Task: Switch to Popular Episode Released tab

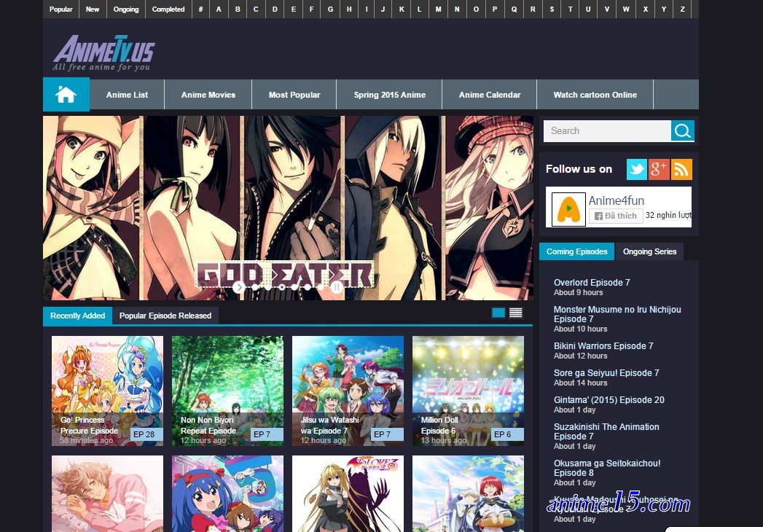Action: (165, 316)
